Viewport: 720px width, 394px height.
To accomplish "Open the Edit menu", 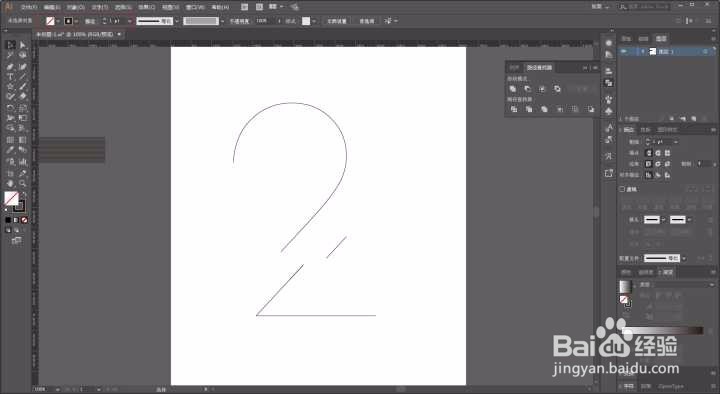I will (x=52, y=7).
